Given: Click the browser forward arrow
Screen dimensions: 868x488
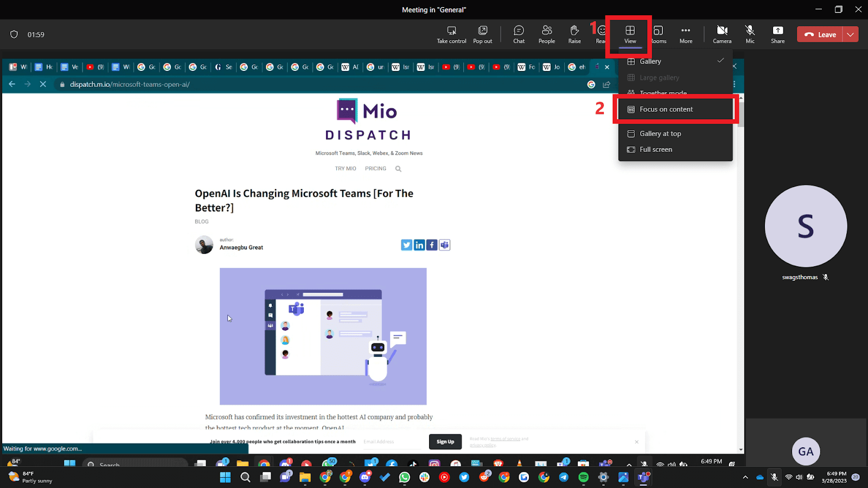Looking at the screenshot, I should 27,84.
